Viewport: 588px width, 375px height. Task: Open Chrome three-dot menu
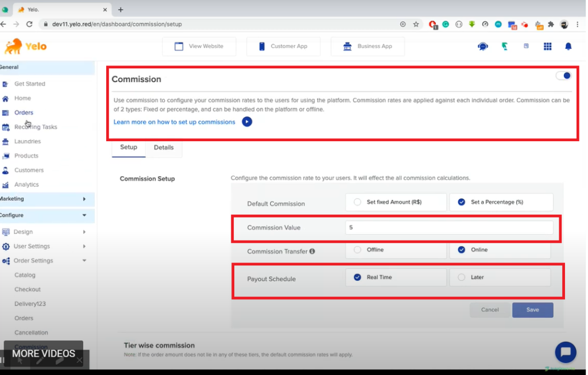(578, 24)
